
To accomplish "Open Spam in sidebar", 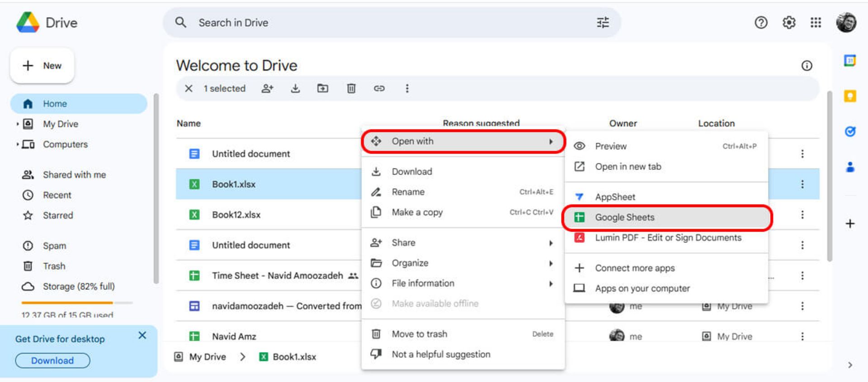I will [79, 246].
